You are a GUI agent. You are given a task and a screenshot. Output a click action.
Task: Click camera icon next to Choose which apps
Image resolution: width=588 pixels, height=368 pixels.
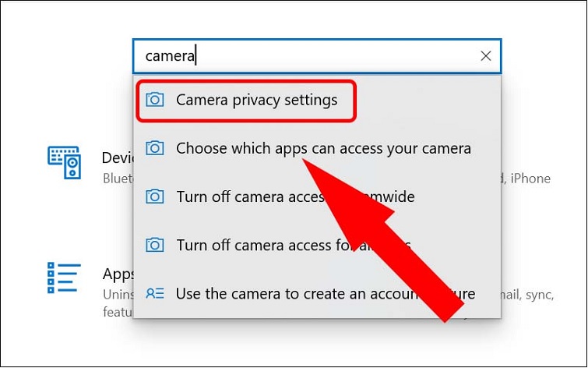click(155, 148)
